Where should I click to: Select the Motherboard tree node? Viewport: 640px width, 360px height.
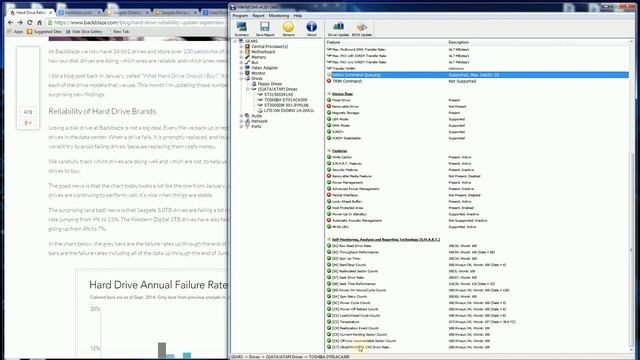click(263, 52)
